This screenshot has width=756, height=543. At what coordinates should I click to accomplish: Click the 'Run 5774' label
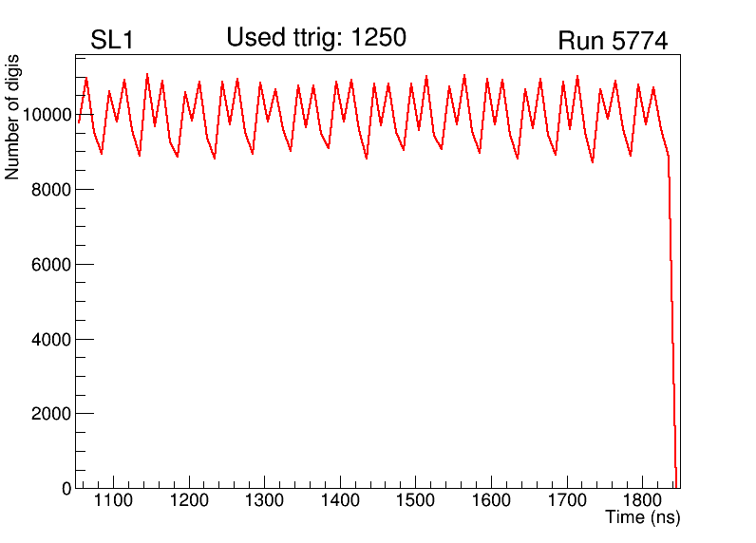coord(612,42)
